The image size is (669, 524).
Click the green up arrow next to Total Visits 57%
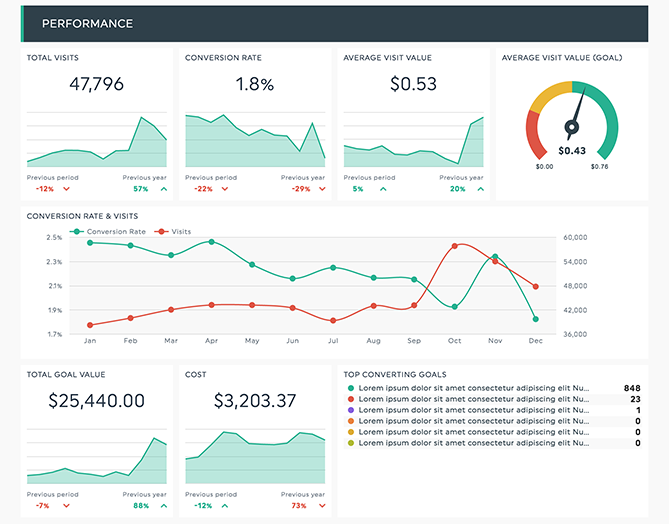coord(163,189)
